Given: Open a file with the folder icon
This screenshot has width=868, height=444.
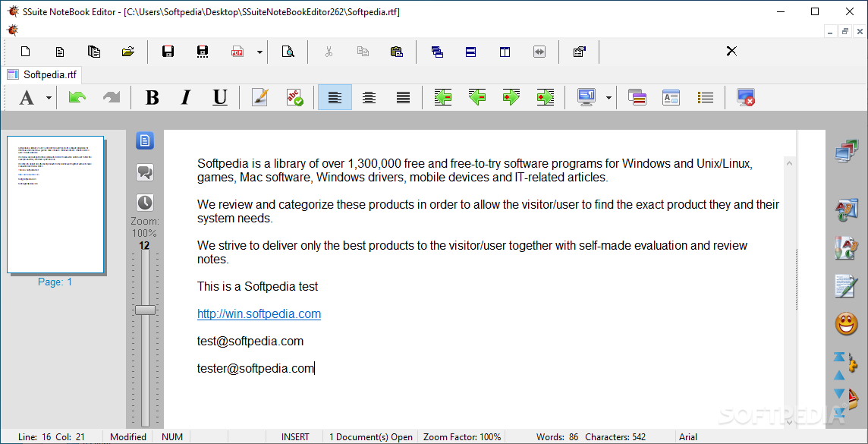Looking at the screenshot, I should click(x=128, y=52).
